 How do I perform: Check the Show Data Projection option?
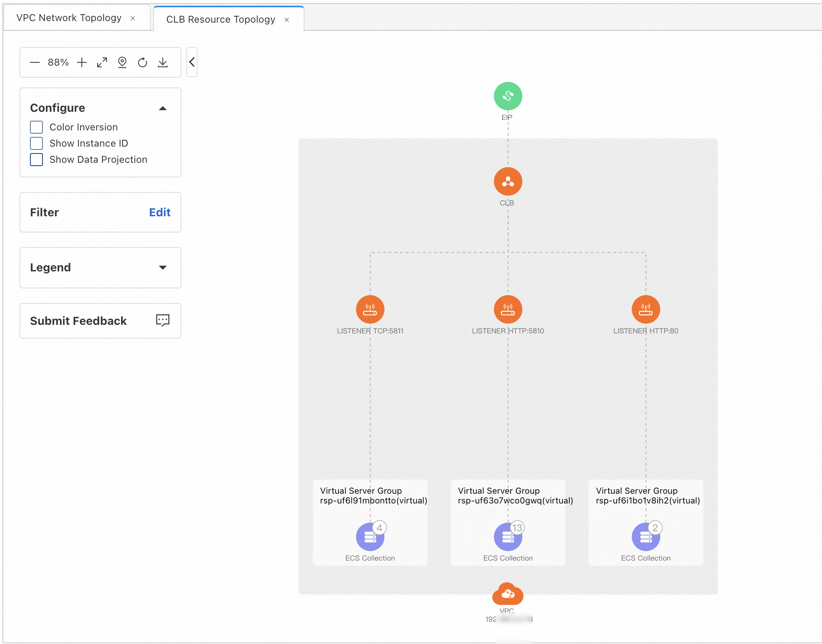[x=36, y=160]
